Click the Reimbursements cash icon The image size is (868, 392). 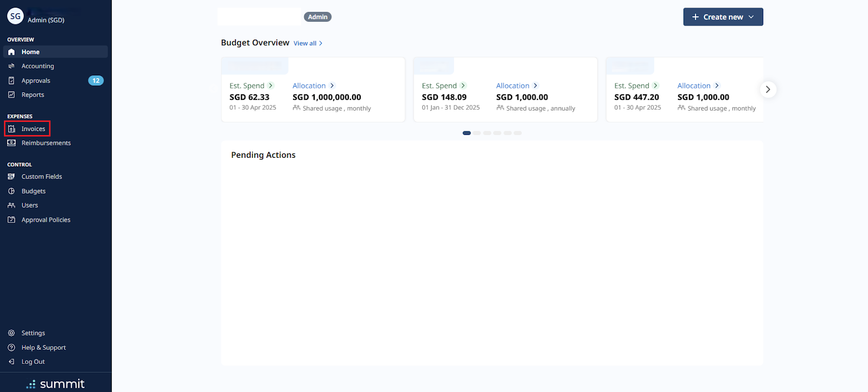(11, 143)
